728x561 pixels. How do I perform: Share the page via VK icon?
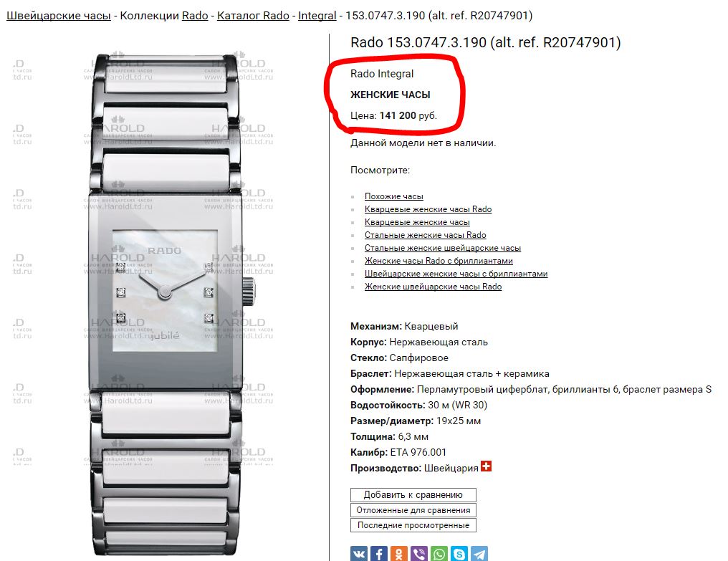point(359,554)
